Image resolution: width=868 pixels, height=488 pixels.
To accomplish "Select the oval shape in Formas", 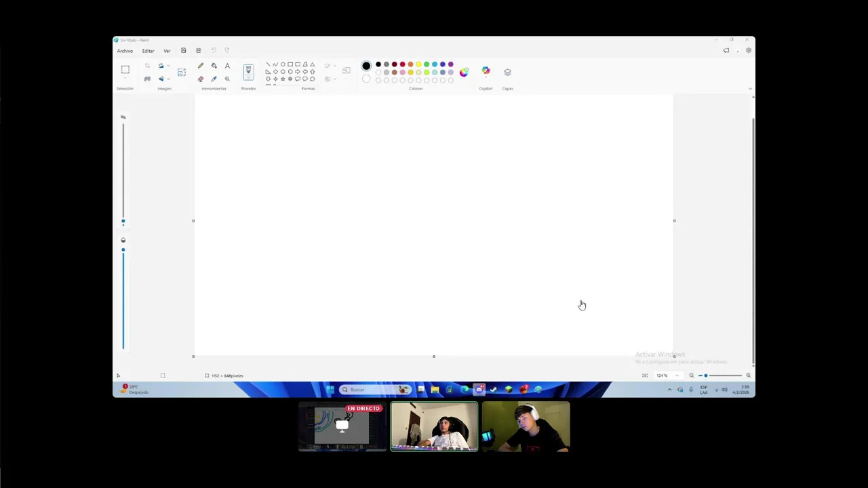I will [x=283, y=64].
